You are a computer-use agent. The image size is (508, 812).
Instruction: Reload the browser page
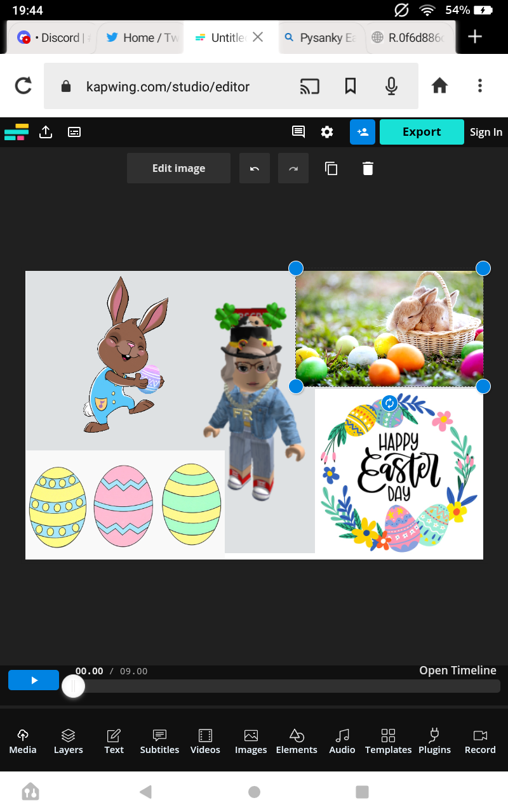pyautogui.click(x=23, y=86)
